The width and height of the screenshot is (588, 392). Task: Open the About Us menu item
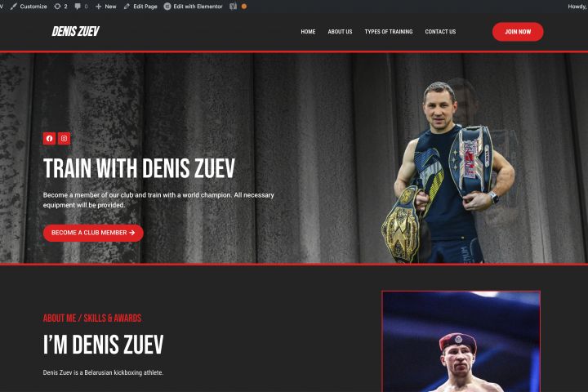tap(340, 32)
